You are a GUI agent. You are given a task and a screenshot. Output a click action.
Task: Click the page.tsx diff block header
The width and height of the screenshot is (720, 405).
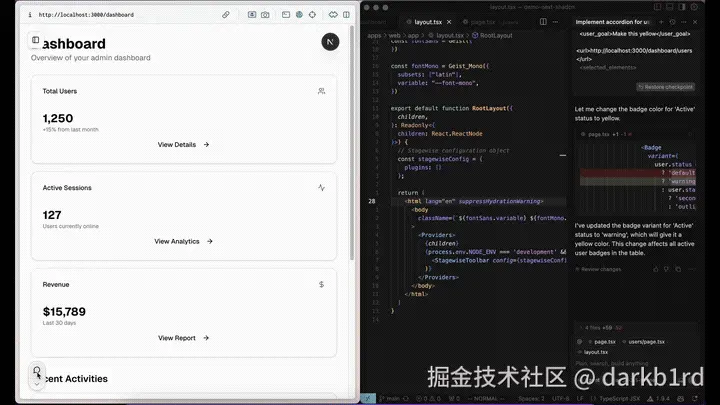tap(637, 134)
